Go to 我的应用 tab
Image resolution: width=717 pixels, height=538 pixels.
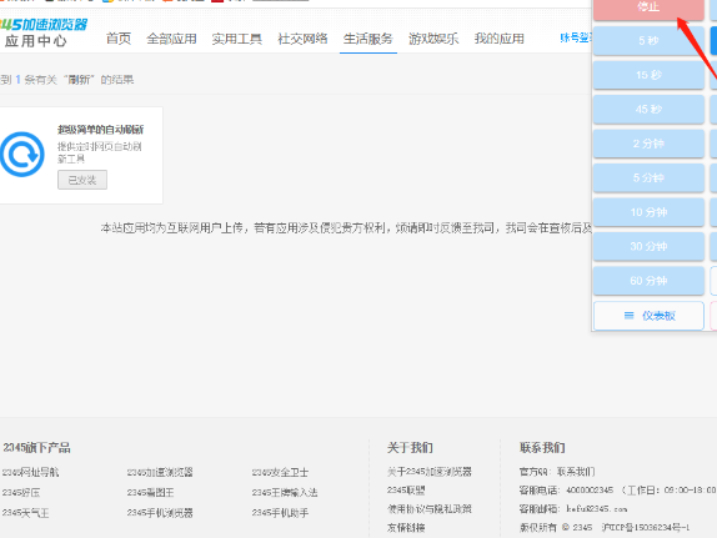[499, 39]
